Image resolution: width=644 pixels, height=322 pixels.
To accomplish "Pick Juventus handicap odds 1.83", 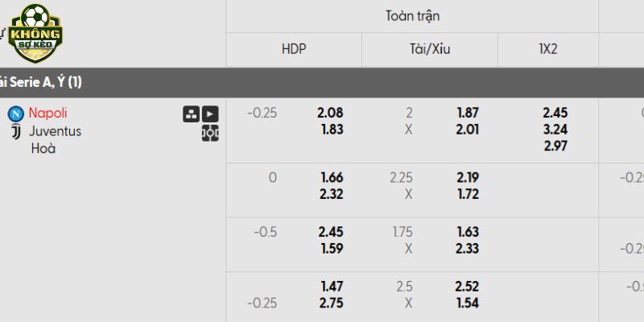I will (x=330, y=129).
